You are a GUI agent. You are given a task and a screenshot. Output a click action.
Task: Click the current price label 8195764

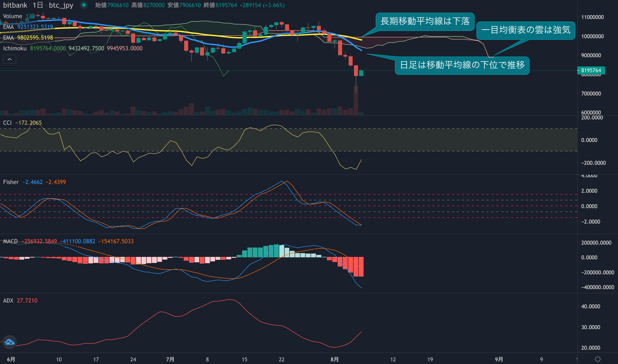(591, 70)
